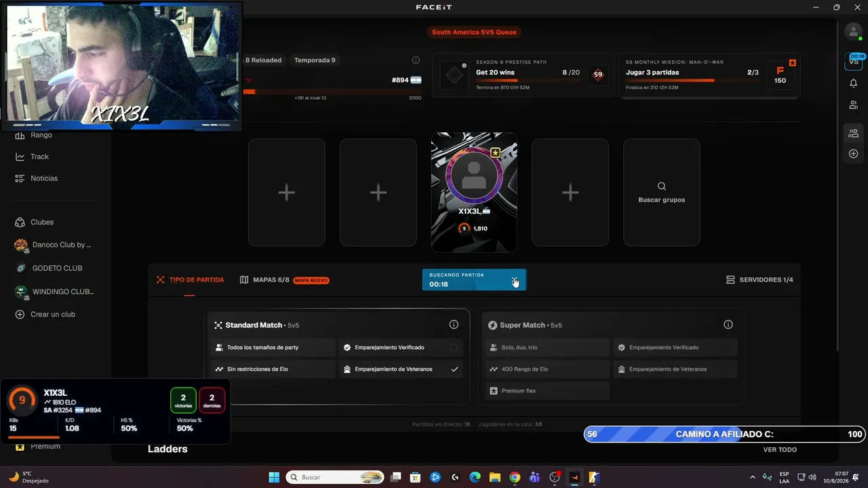
Task: Click the second empty party slot plus
Action: point(378,192)
